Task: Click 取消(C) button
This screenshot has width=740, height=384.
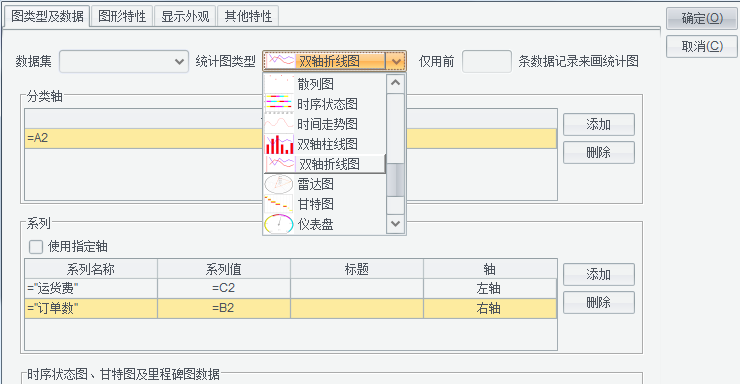Action: 702,46
